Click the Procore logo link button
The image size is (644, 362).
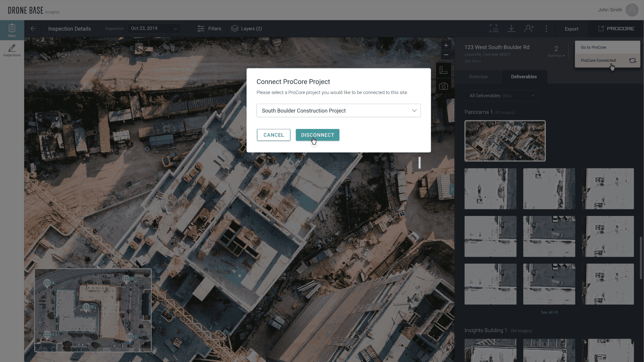pos(616,29)
